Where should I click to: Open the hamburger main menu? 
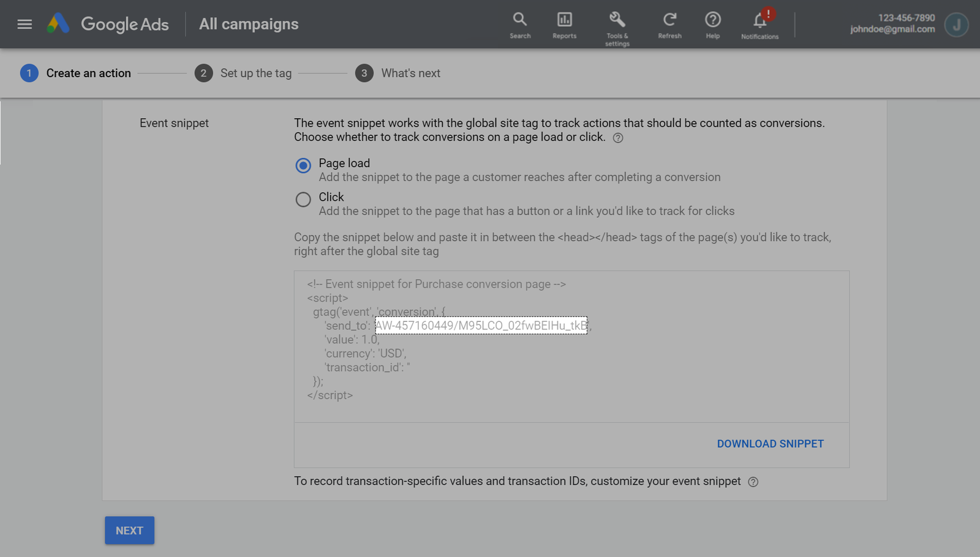pos(24,24)
